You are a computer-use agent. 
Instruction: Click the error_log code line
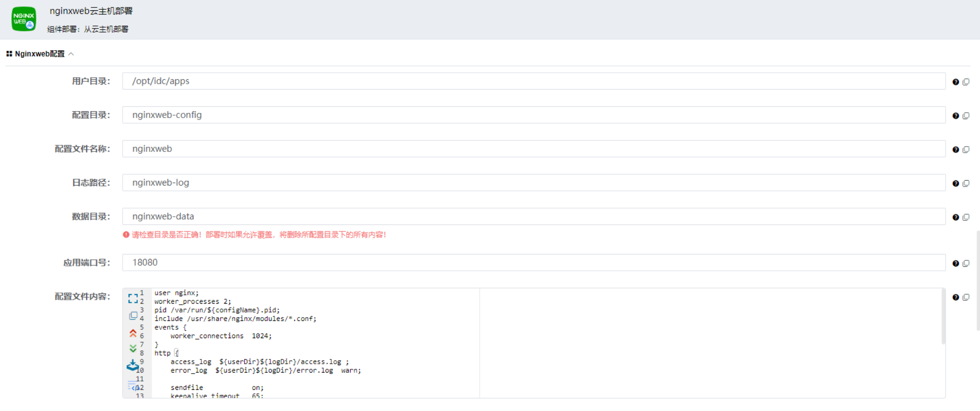coord(265,371)
